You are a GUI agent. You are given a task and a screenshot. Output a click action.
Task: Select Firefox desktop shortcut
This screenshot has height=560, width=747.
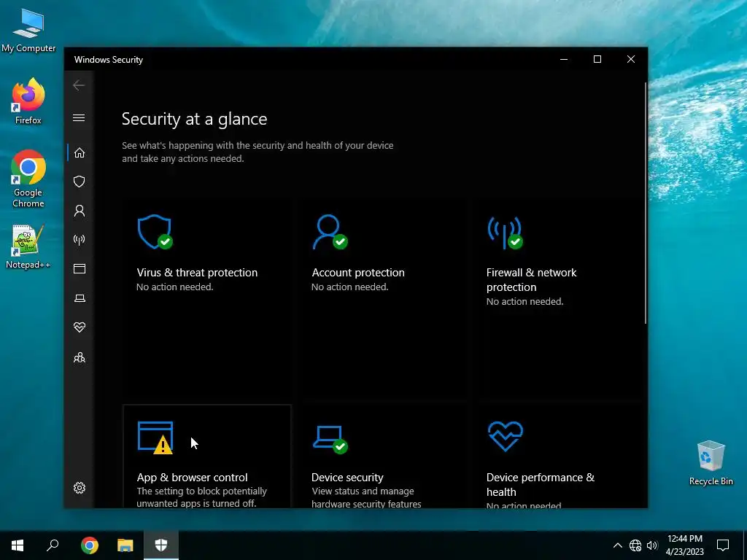(28, 101)
